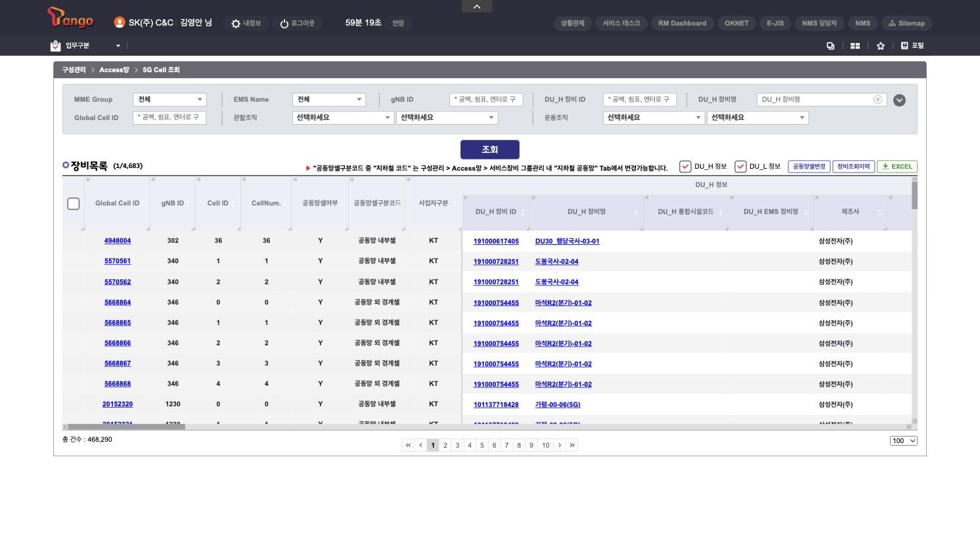This screenshot has width=980, height=533.
Task: Click the Tango logo
Action: [x=70, y=18]
